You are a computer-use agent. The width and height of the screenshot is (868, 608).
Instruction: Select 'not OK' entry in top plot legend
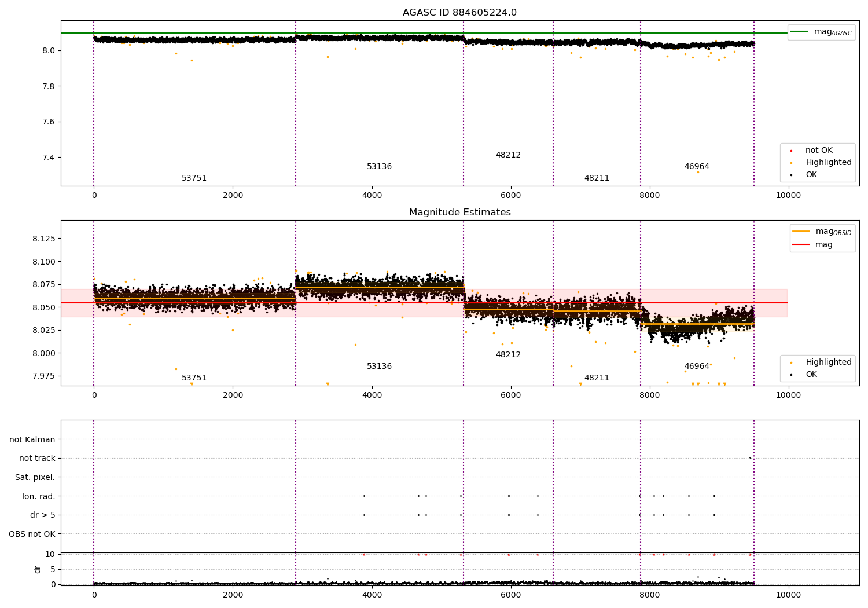[x=819, y=151]
